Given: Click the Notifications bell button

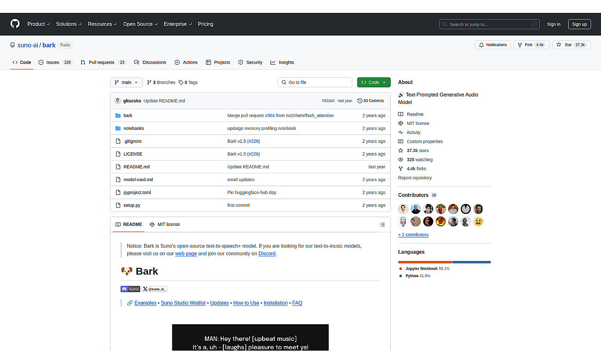Looking at the screenshot, I should 493,45.
